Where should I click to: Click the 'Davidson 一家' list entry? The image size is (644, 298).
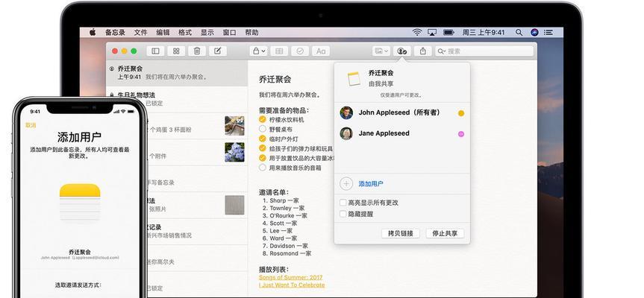click(x=289, y=246)
